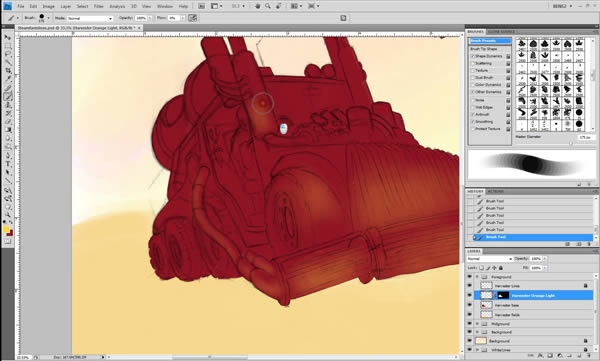
Task: Hide the Foreground group
Action: (x=470, y=276)
